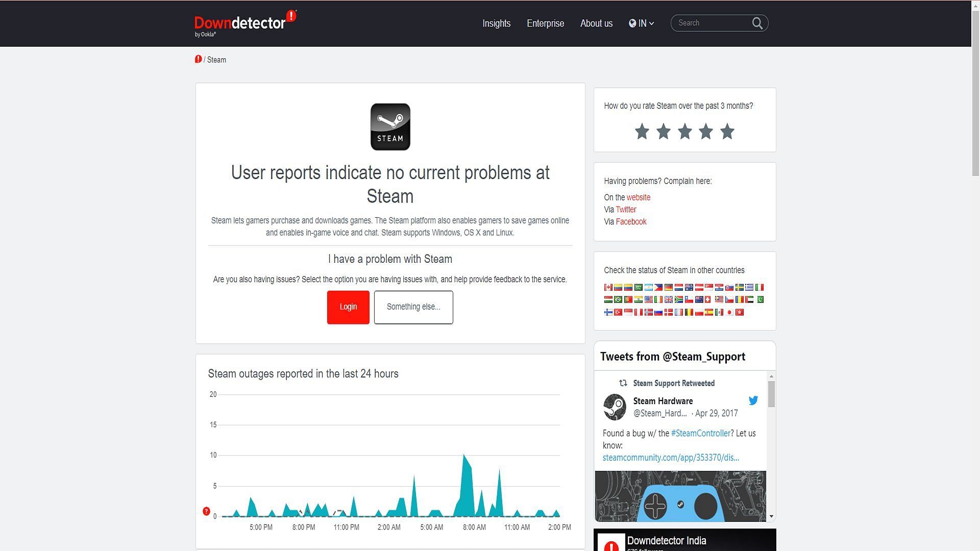Scroll down the Tweets feed panel
This screenshot has height=551, width=980.
click(772, 518)
